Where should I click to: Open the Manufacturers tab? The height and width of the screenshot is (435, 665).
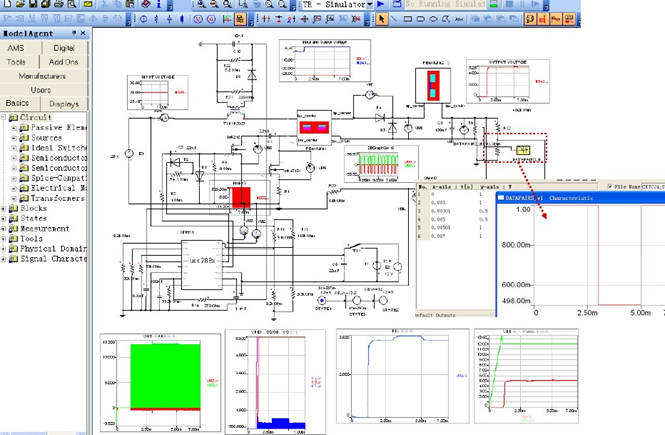42,76
